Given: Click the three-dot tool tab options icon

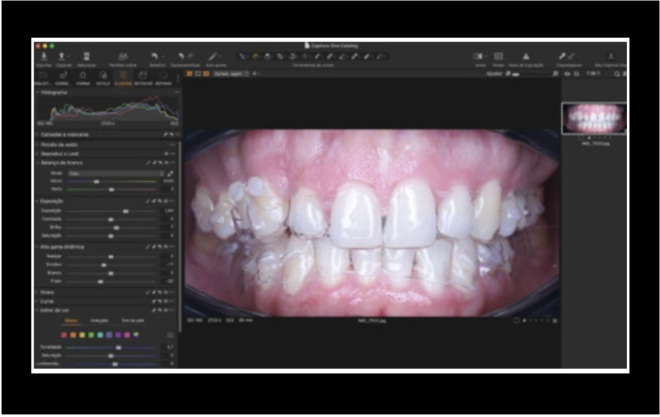Looking at the screenshot, I should 178,78.
